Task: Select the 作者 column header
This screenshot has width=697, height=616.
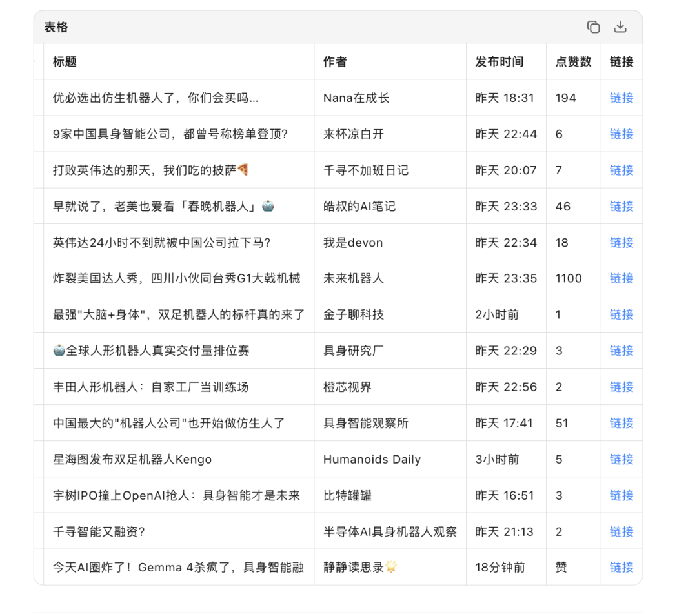Action: coord(335,61)
